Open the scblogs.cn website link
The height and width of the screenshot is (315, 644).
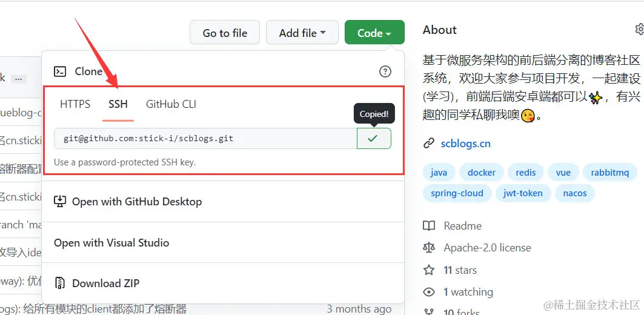coord(465,144)
